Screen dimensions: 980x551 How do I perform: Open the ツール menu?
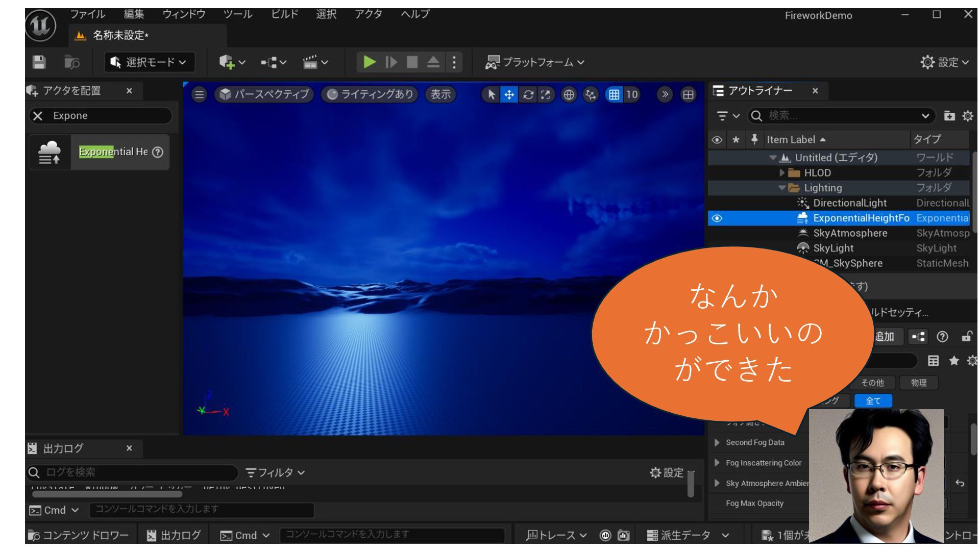point(237,14)
